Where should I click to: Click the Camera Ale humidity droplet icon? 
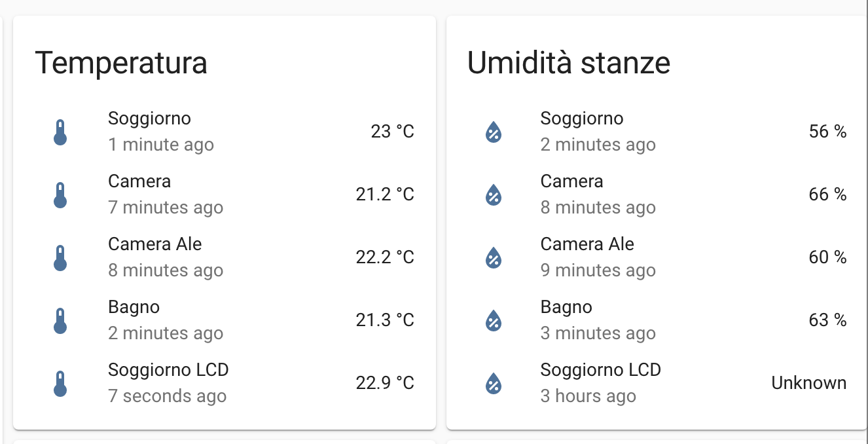(x=492, y=256)
